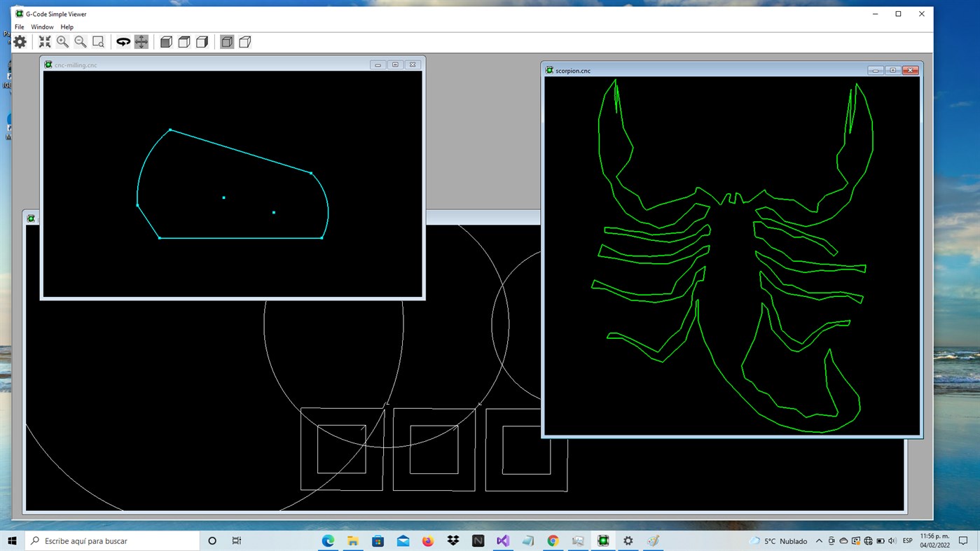
Task: Open the Help menu
Action: [x=67, y=27]
